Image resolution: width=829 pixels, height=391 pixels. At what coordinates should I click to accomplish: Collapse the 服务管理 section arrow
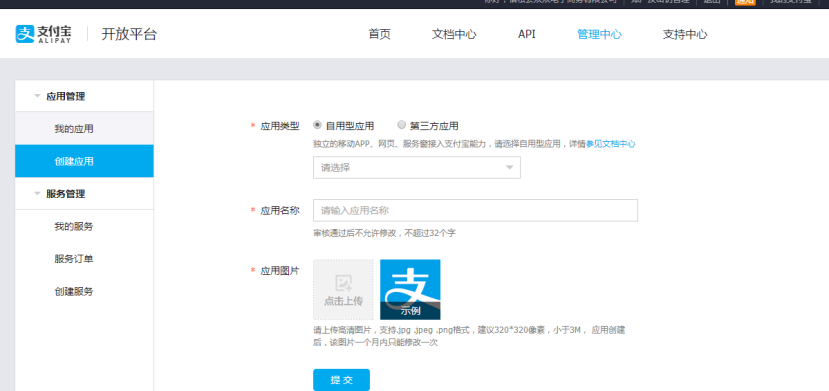click(x=37, y=193)
